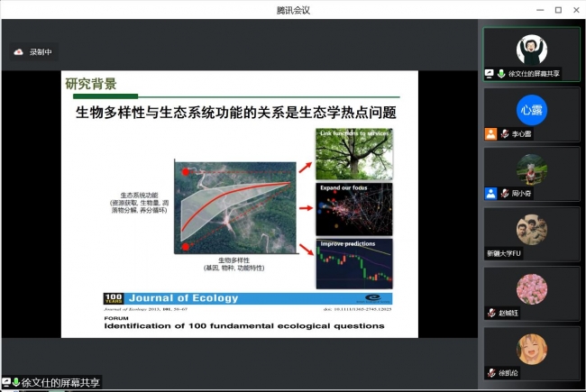Maximize the Tencent Meeting window
This screenshot has width=586, height=392.
[x=558, y=9]
